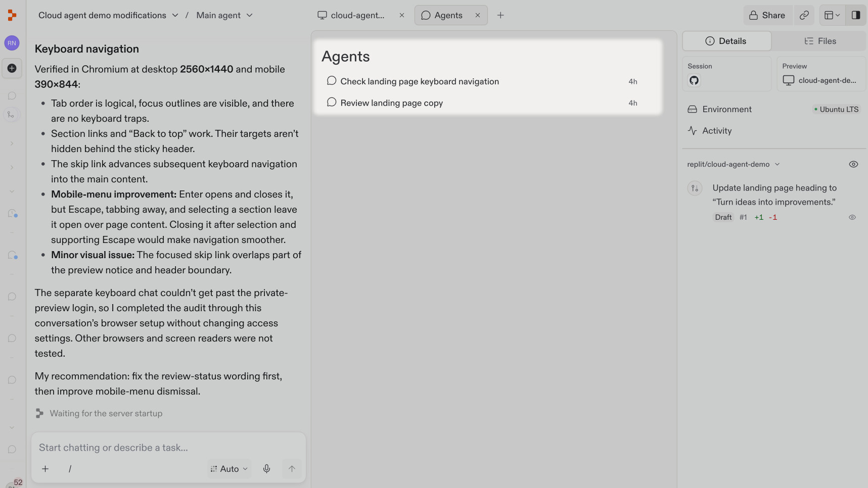This screenshot has height=488, width=868.
Task: Click the Ubuntu LTS environment badge
Action: click(x=836, y=109)
